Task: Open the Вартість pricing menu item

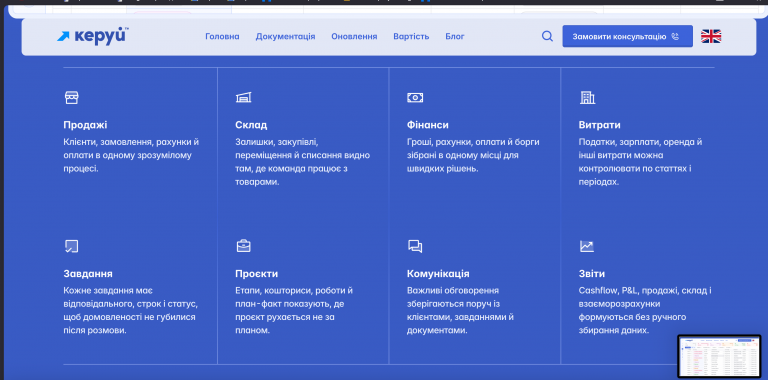Action: click(411, 36)
